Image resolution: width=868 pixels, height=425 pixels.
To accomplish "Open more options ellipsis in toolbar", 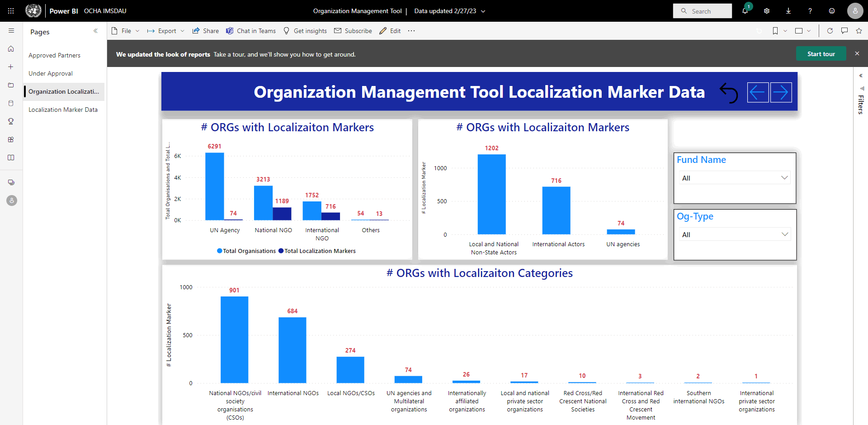I will 411,31.
